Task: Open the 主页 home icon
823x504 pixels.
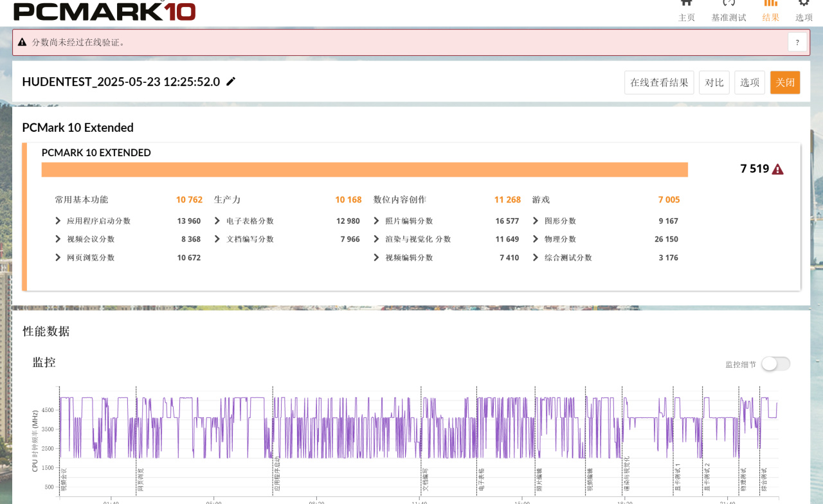Action: (x=687, y=3)
